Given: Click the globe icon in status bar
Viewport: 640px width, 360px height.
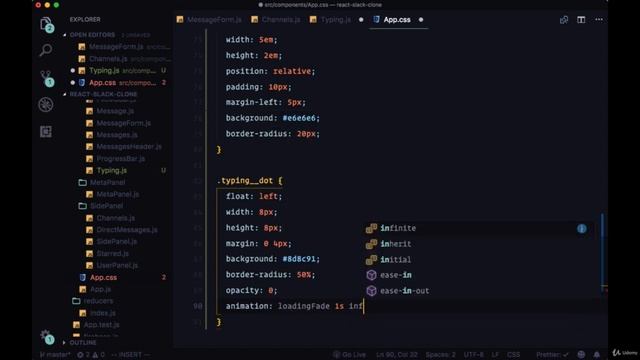Looking at the screenshot, I should [581, 354].
